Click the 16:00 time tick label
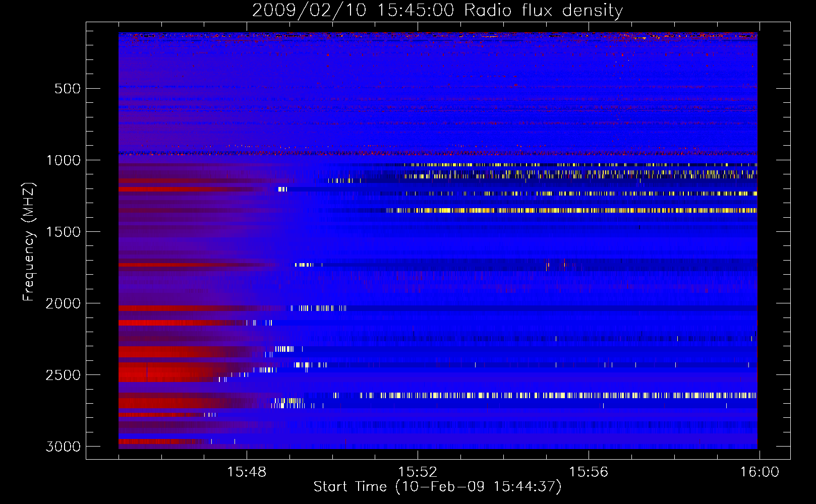 coord(760,472)
